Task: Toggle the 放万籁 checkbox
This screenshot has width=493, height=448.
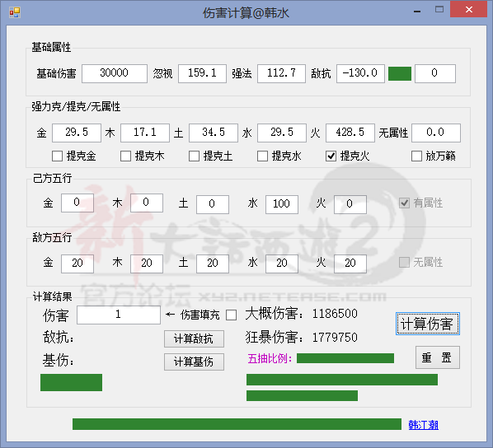Action: click(x=416, y=156)
